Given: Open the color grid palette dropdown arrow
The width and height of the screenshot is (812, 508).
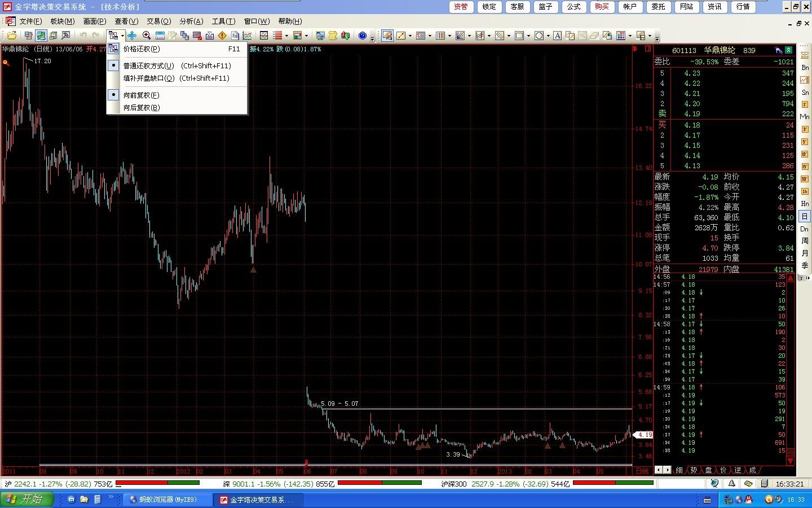Looking at the screenshot, I should pyautogui.click(x=630, y=36).
